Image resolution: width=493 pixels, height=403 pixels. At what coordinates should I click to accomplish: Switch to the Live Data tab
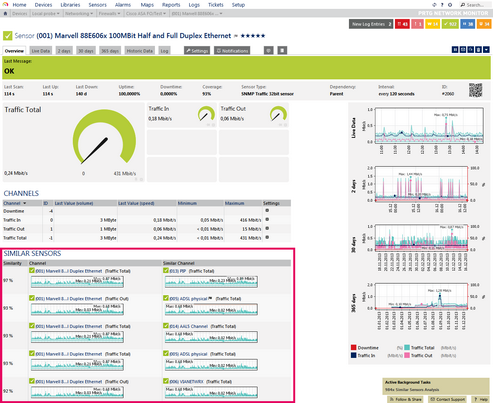click(x=40, y=51)
